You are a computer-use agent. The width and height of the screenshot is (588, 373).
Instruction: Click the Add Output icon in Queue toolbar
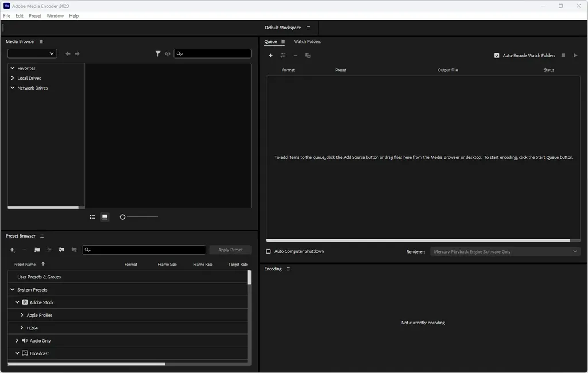tap(283, 56)
